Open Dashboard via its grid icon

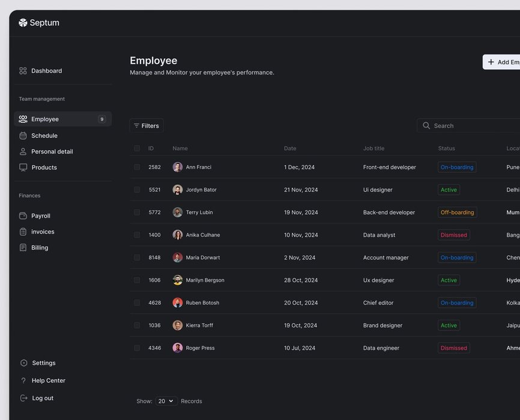point(23,71)
